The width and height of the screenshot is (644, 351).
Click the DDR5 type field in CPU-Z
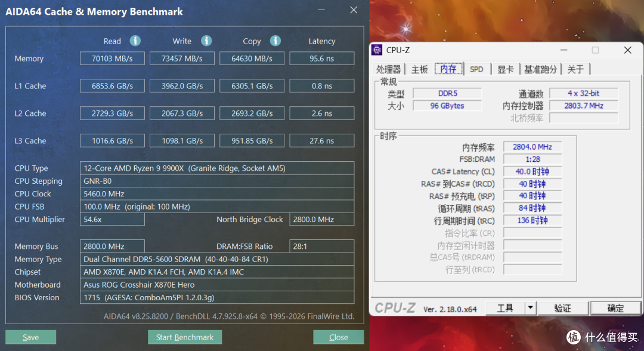coord(447,93)
